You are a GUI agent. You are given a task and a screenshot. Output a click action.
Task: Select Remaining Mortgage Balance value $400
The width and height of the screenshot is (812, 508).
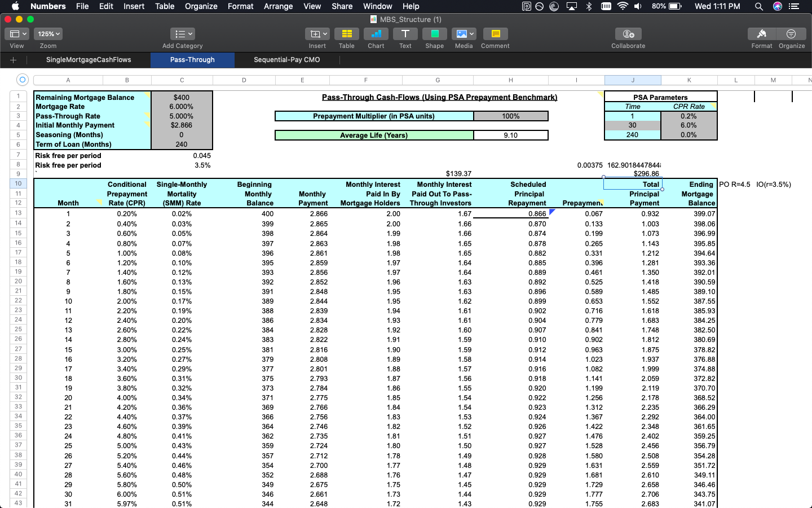point(182,98)
